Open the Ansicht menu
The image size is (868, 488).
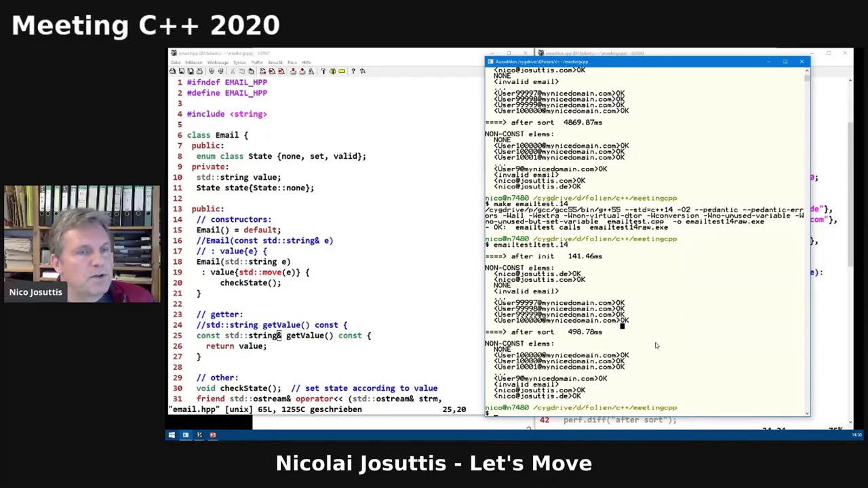tap(275, 62)
